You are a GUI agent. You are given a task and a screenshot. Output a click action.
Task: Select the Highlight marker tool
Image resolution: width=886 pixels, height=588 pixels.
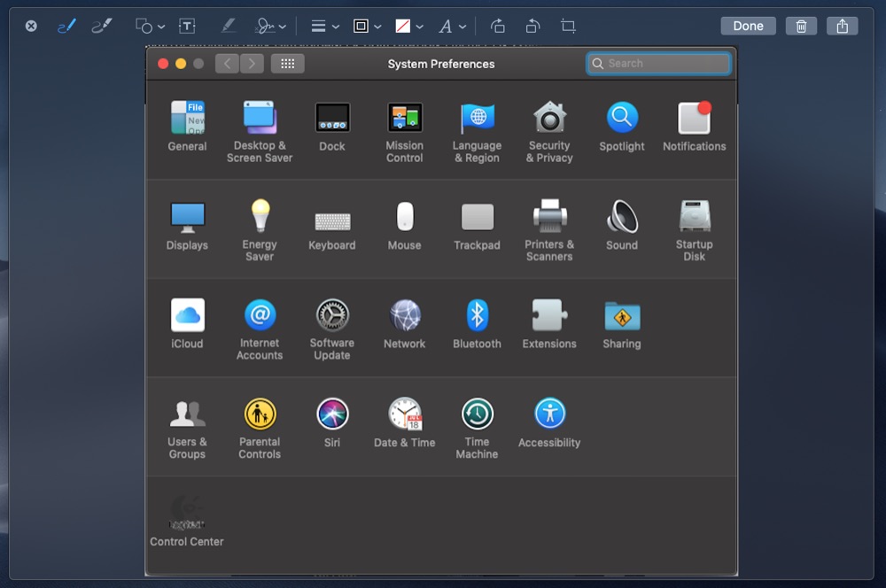click(x=229, y=26)
